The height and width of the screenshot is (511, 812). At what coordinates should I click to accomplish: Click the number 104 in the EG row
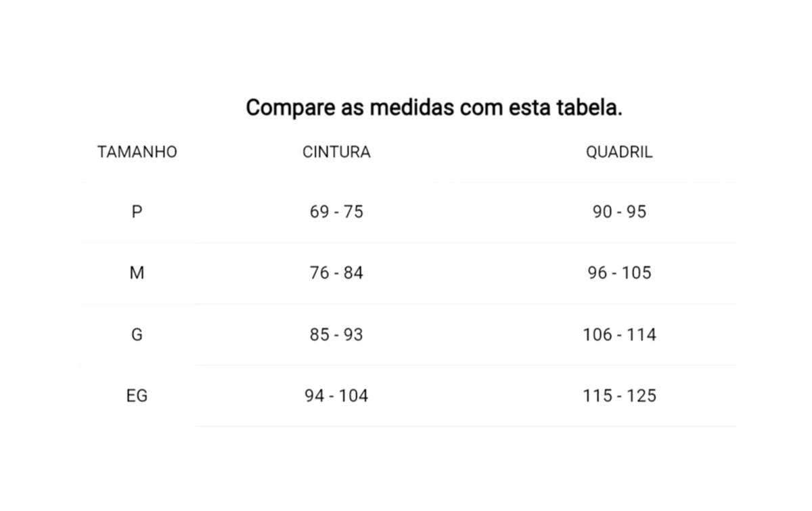354,396
